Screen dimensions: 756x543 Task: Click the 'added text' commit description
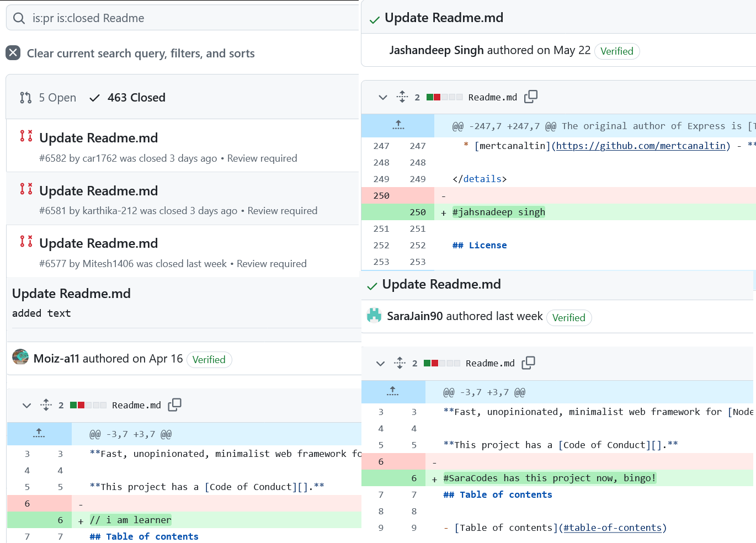coord(41,313)
